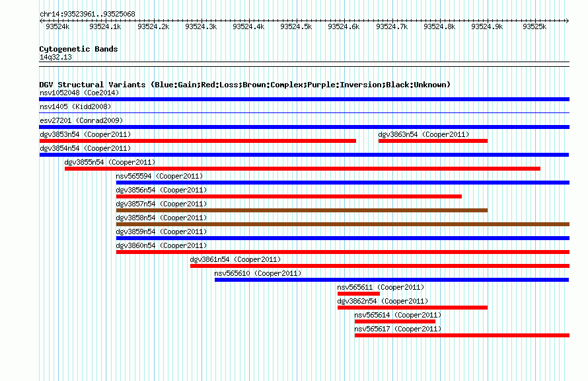Click the 93525k ruler mark
The height and width of the screenshot is (381, 588).
534,26
